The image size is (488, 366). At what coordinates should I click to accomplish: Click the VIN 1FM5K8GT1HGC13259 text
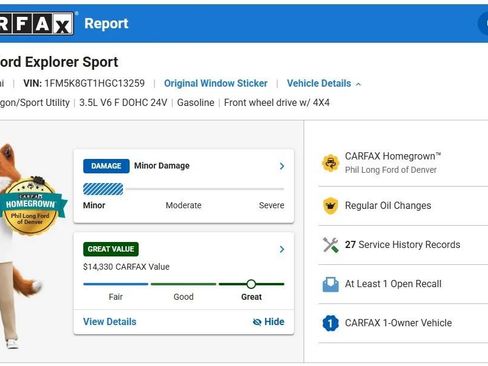84,83
